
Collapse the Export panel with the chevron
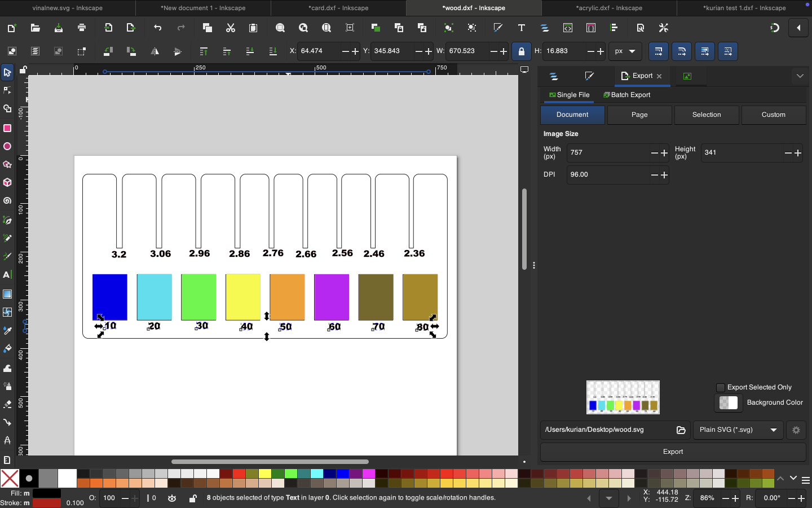pyautogui.click(x=800, y=76)
